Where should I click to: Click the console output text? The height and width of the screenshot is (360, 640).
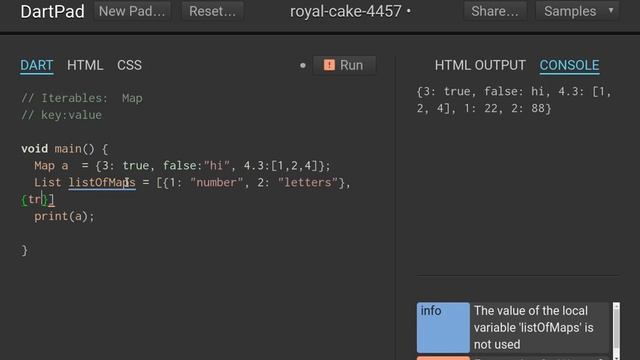tap(514, 100)
